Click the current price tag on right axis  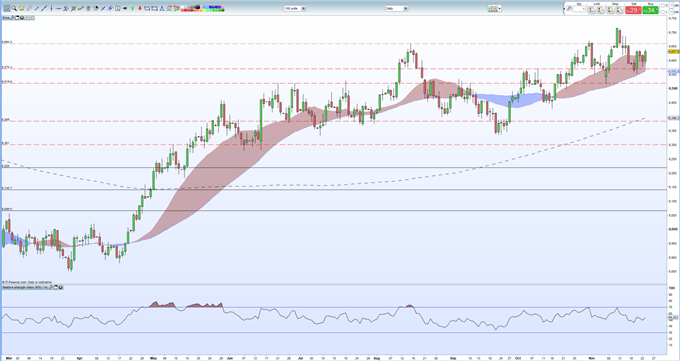tap(673, 51)
